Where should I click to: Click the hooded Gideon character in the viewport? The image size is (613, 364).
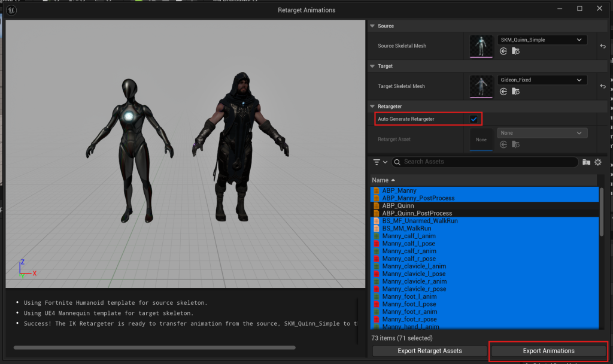239,147
